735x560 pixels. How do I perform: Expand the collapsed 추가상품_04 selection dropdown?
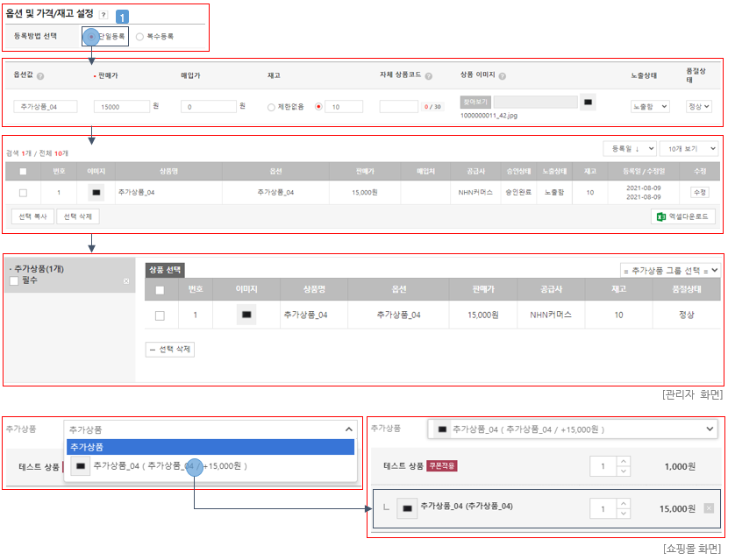point(573,429)
